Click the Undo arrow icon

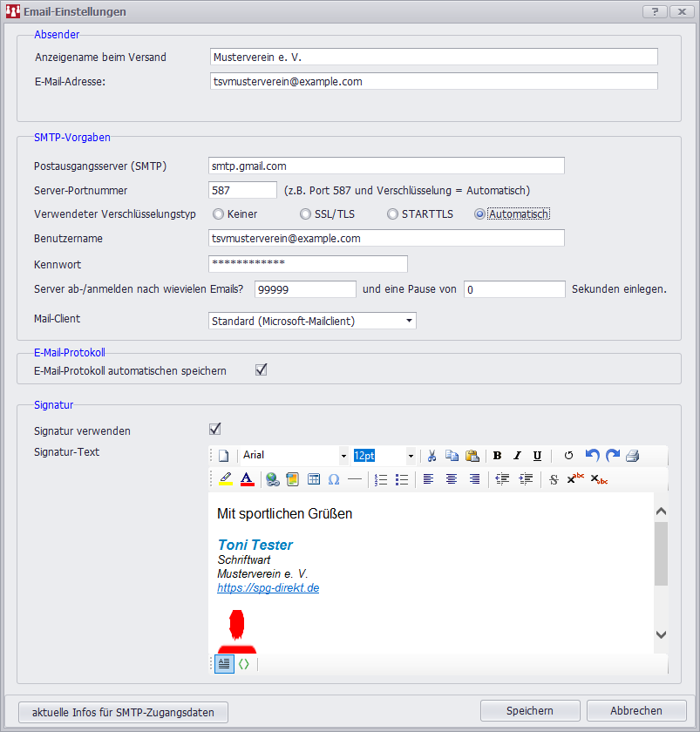coord(593,456)
